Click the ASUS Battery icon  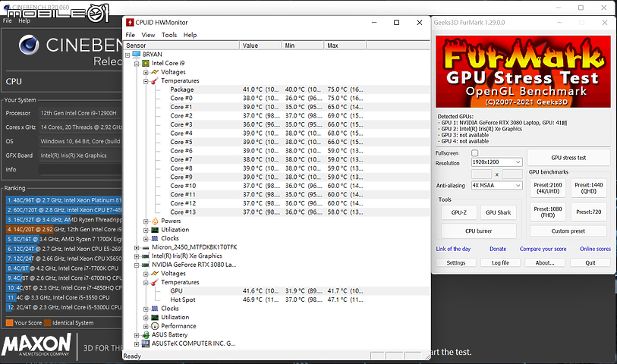146,335
